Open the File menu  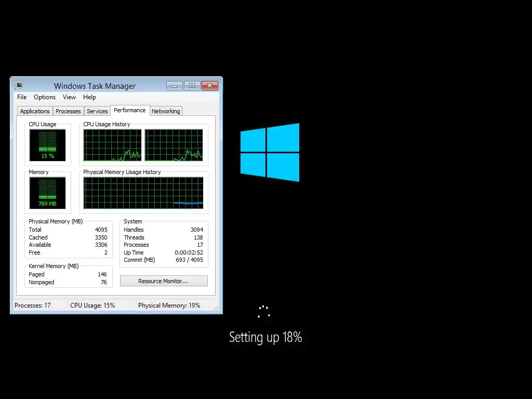coord(22,97)
